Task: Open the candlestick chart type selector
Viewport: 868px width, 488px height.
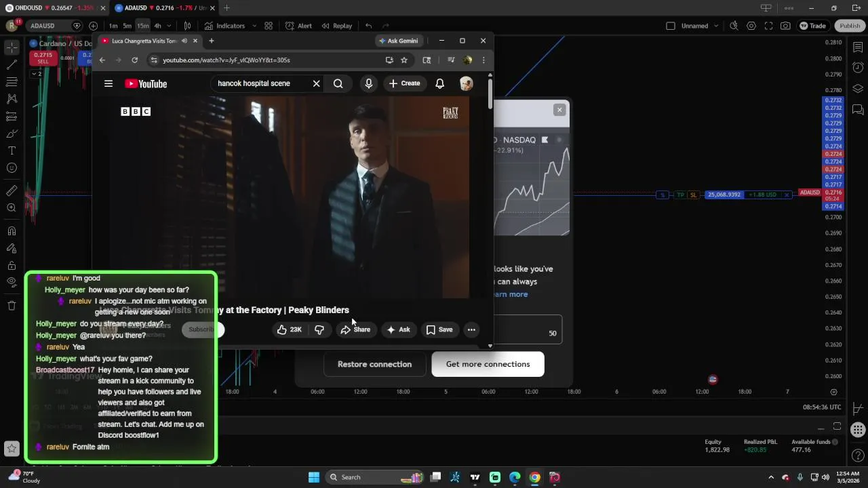Action: [187, 26]
